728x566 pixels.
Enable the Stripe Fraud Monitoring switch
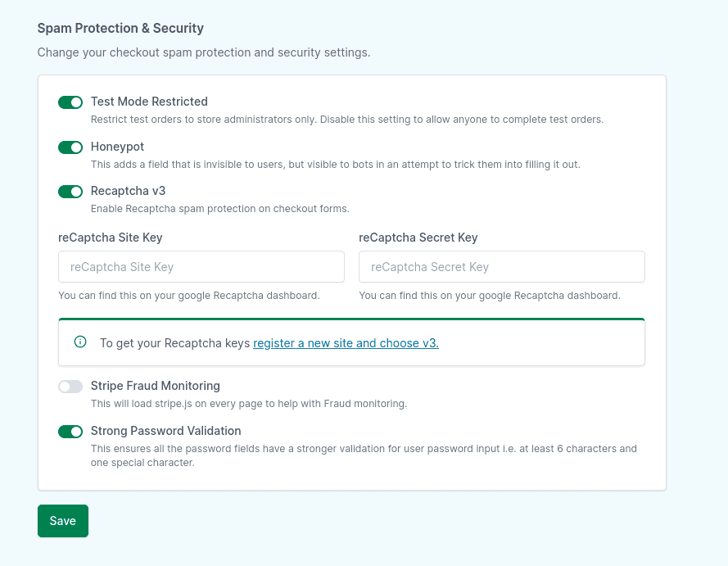[70, 387]
